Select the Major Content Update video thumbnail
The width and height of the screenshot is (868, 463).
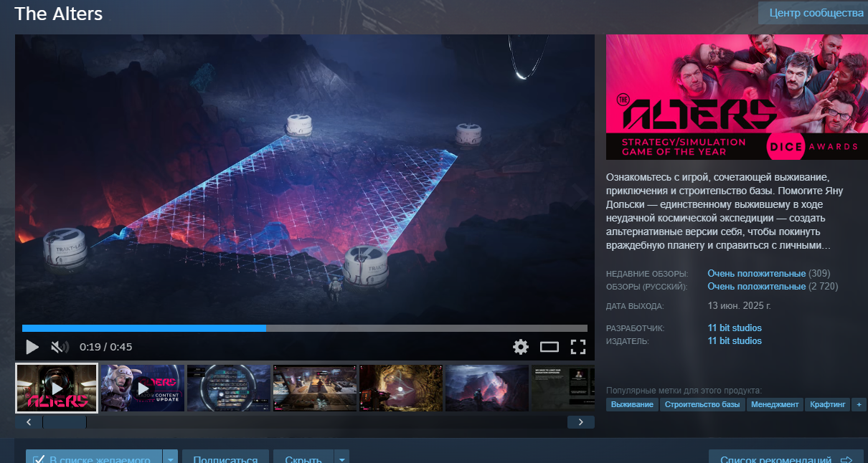click(143, 388)
